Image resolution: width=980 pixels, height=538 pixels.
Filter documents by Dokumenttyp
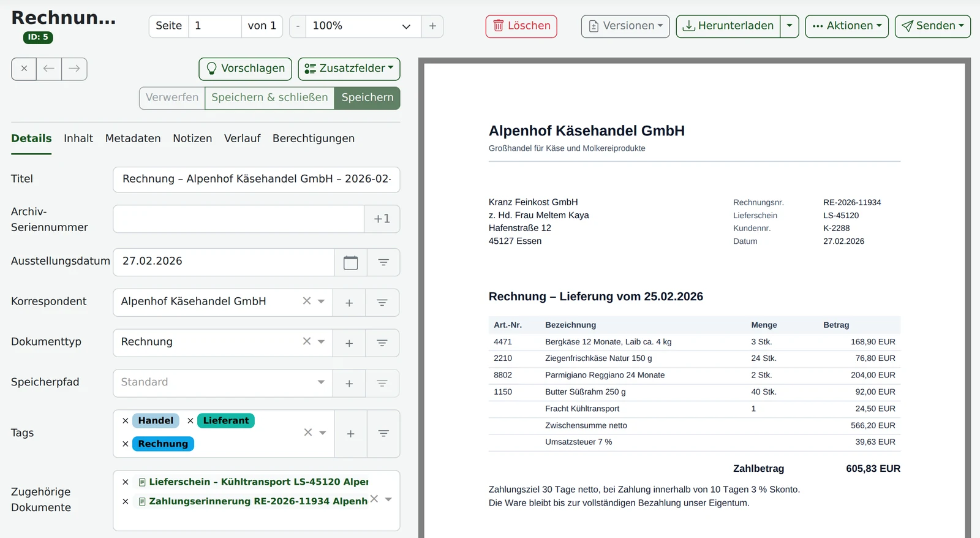click(x=382, y=343)
